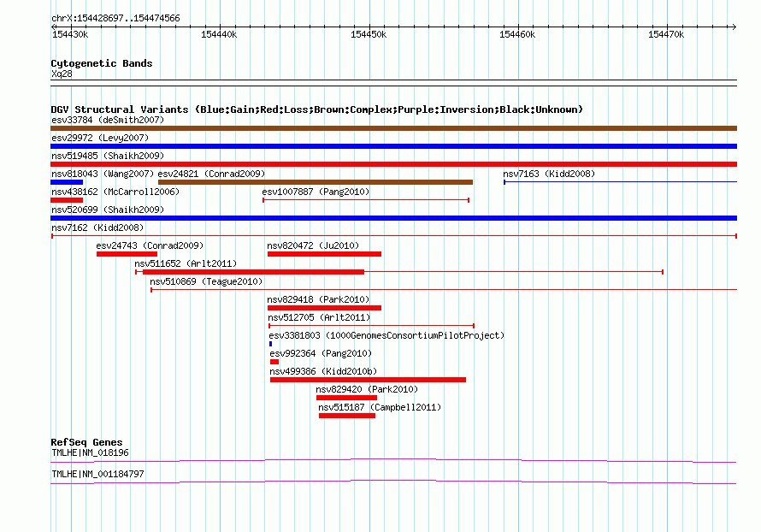The height and width of the screenshot is (532, 761).
Task: Click the nsv510869 (Teague2010) label
Action: [206, 281]
